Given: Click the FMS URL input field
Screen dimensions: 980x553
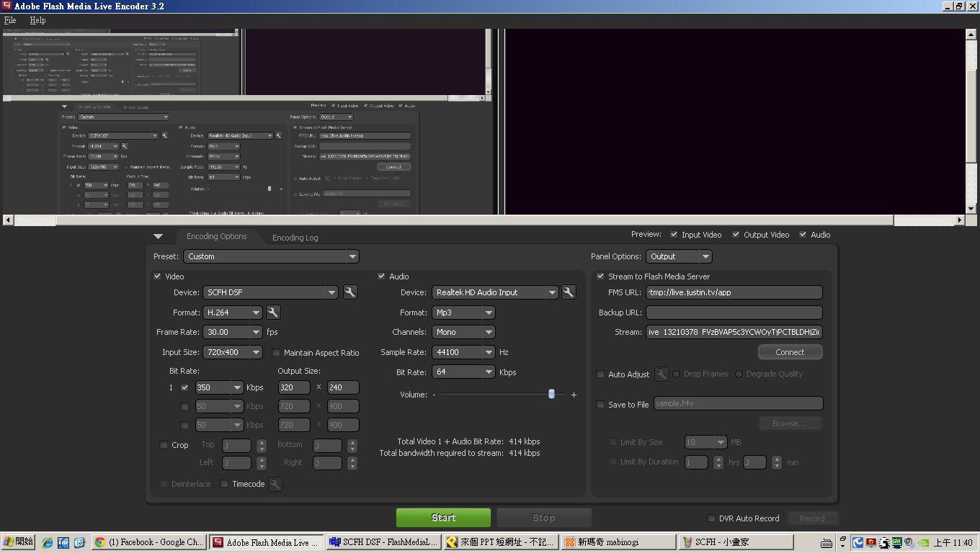Looking at the screenshot, I should [x=734, y=292].
